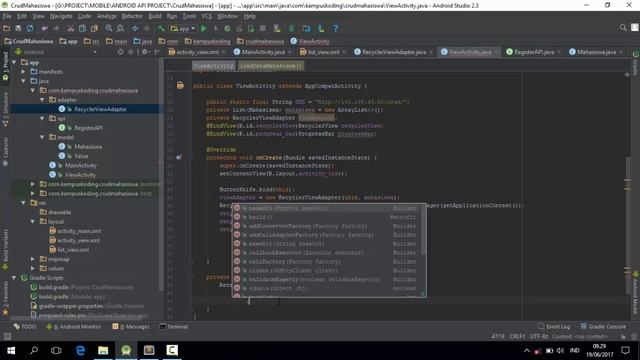Click the Save All toolbar icon
This screenshot has width=640, height=360.
(x=18, y=28)
